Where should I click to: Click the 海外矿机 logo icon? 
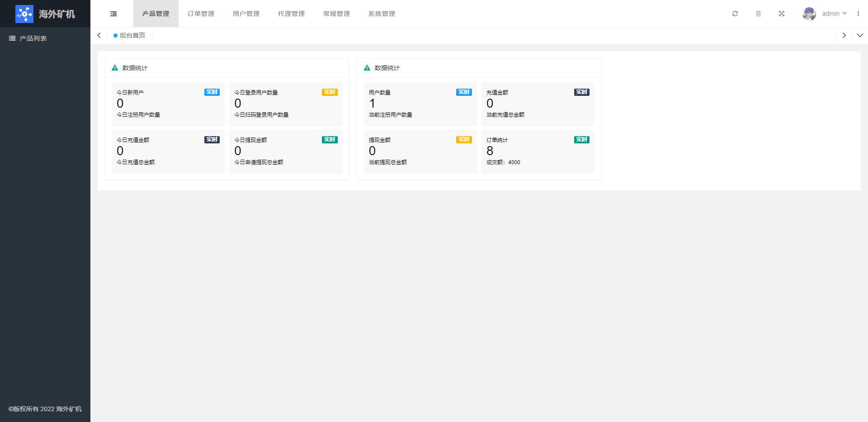click(24, 14)
